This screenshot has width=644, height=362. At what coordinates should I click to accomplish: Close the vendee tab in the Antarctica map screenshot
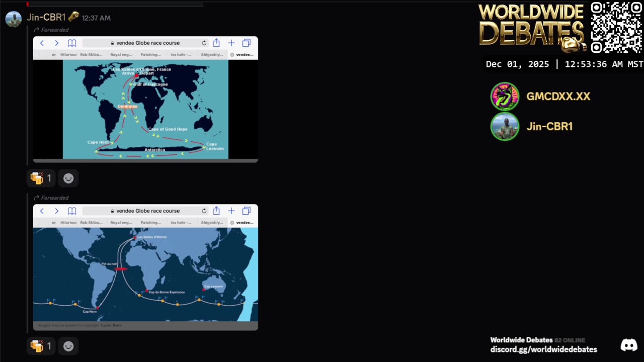(x=232, y=55)
